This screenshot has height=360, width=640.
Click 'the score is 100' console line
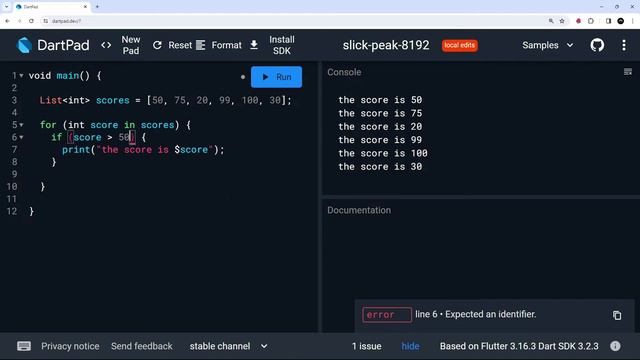(x=383, y=153)
